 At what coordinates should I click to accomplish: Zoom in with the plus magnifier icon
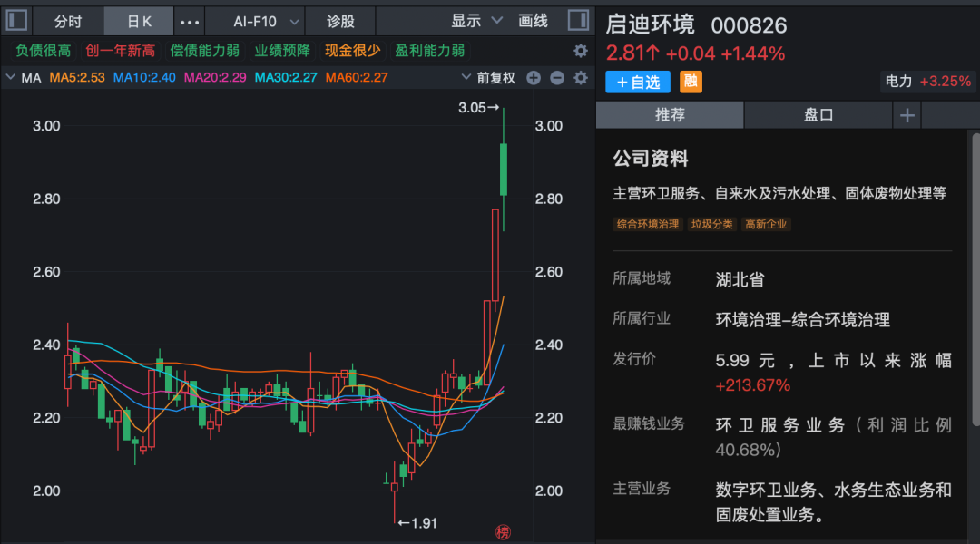click(x=535, y=80)
